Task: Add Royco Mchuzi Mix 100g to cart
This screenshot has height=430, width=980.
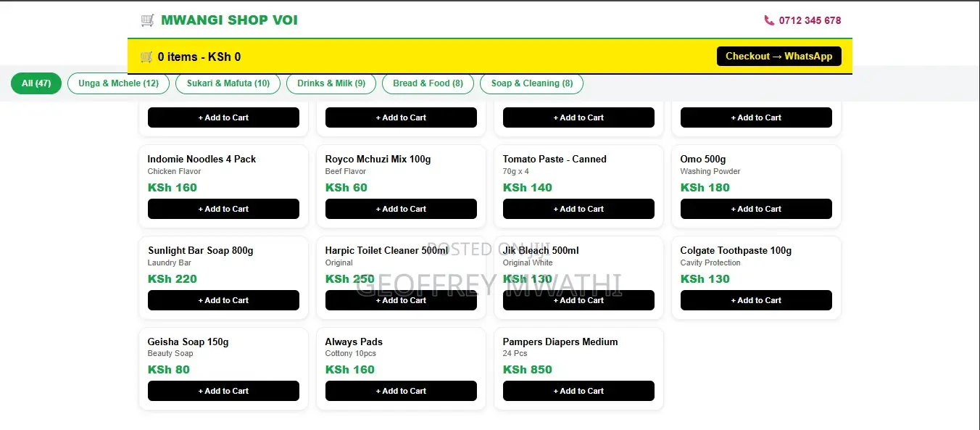Action: tap(401, 209)
